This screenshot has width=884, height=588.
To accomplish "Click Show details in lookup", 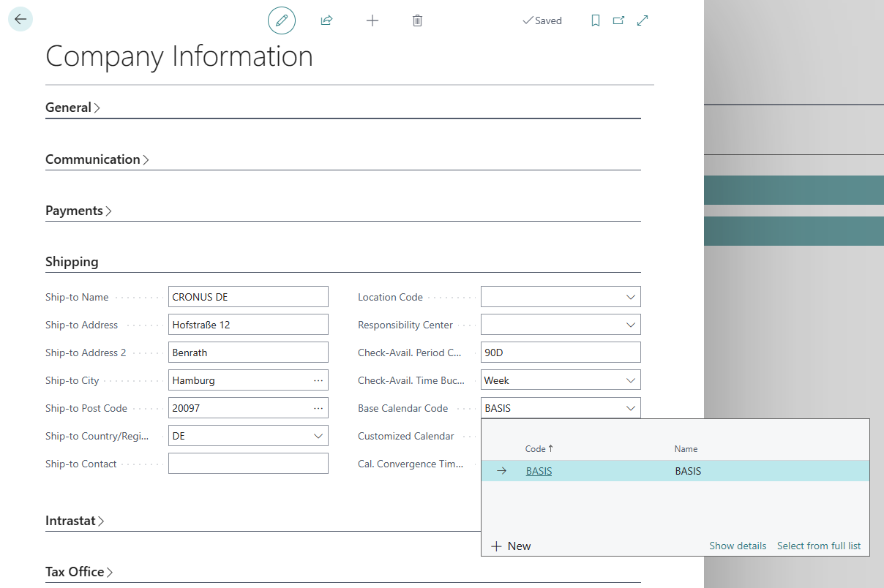I will tap(738, 546).
